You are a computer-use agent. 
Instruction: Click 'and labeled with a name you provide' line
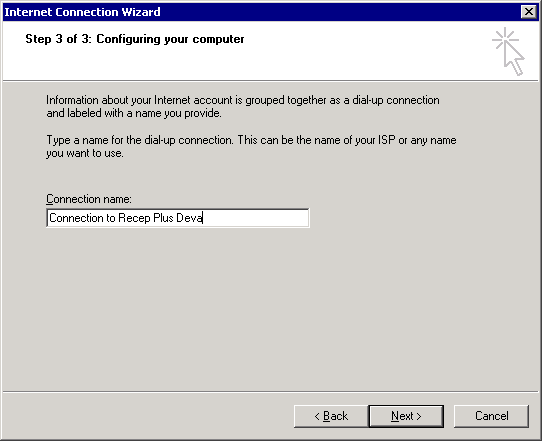[x=134, y=113]
